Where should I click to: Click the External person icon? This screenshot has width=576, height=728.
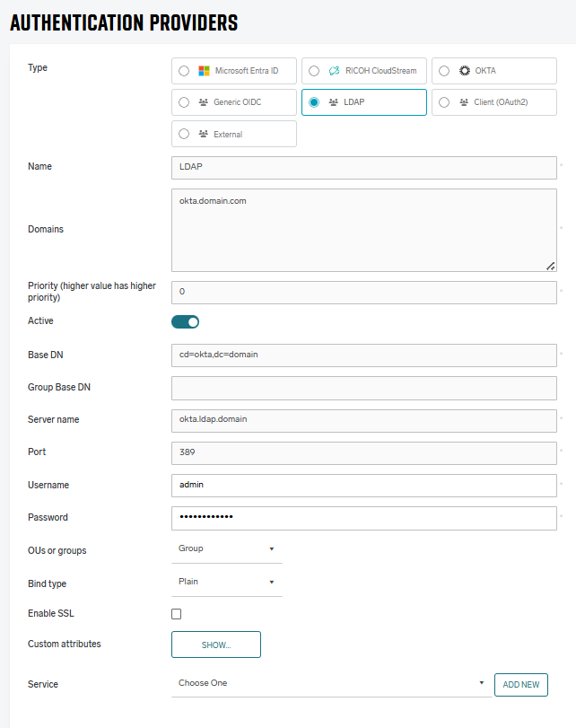click(x=201, y=133)
